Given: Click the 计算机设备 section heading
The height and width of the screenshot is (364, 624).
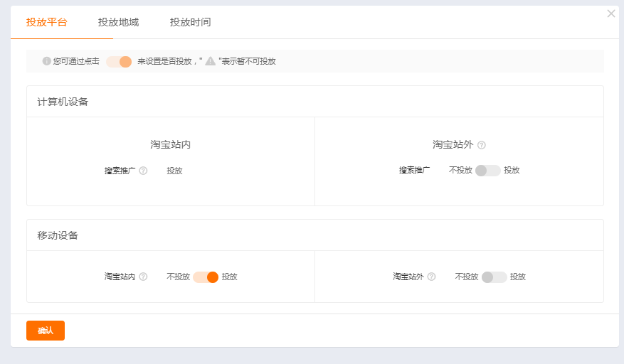Looking at the screenshot, I should pyautogui.click(x=63, y=102).
